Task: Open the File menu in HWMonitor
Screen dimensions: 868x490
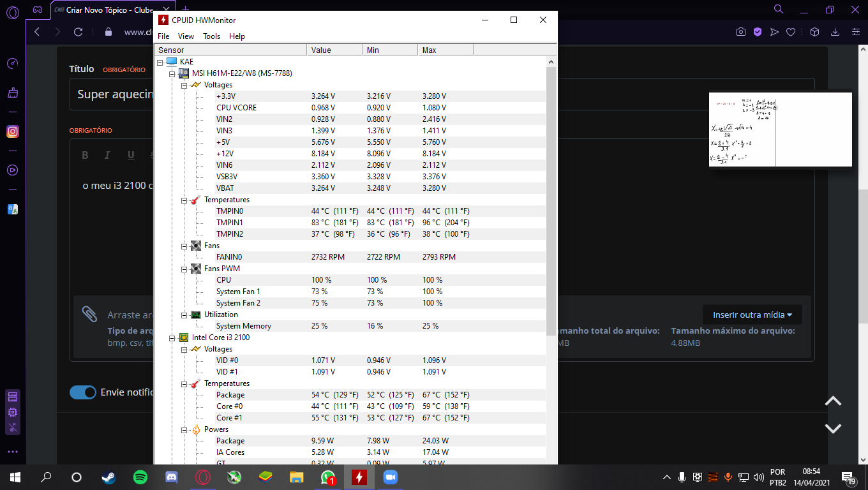Action: coord(163,36)
